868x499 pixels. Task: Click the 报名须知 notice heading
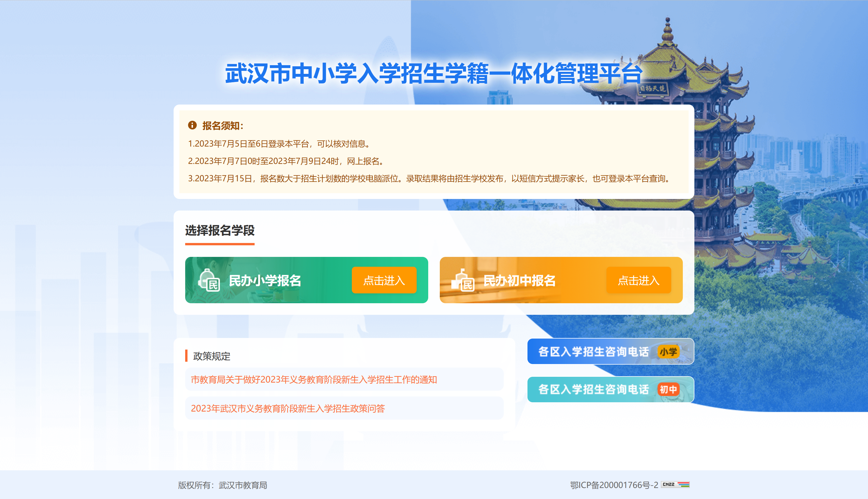[x=222, y=126]
